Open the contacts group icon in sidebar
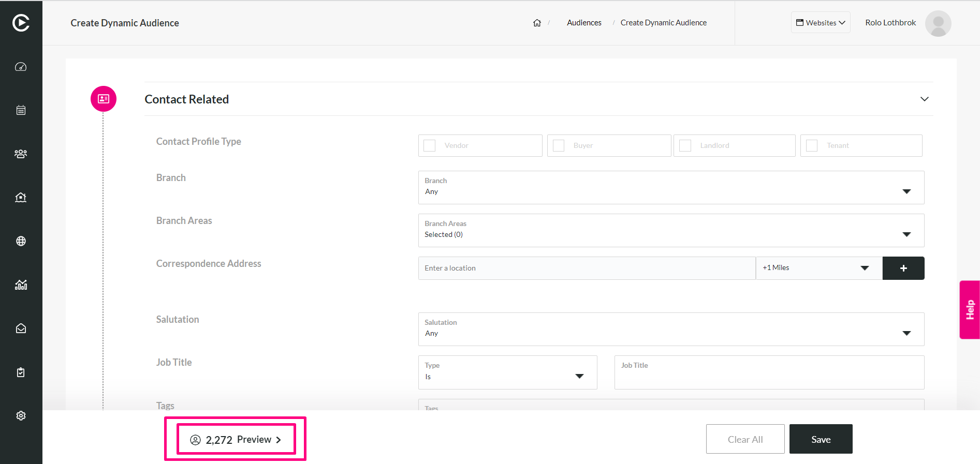980x464 pixels. [x=21, y=154]
